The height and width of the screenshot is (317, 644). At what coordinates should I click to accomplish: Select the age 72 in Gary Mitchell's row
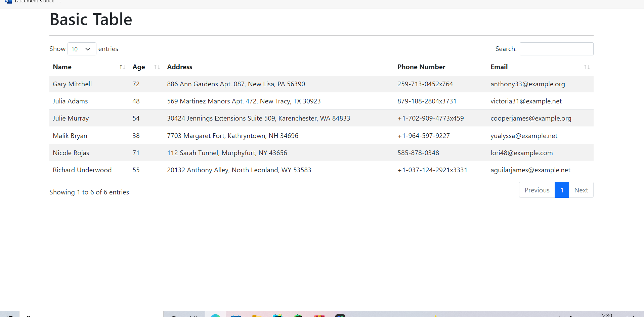136,84
